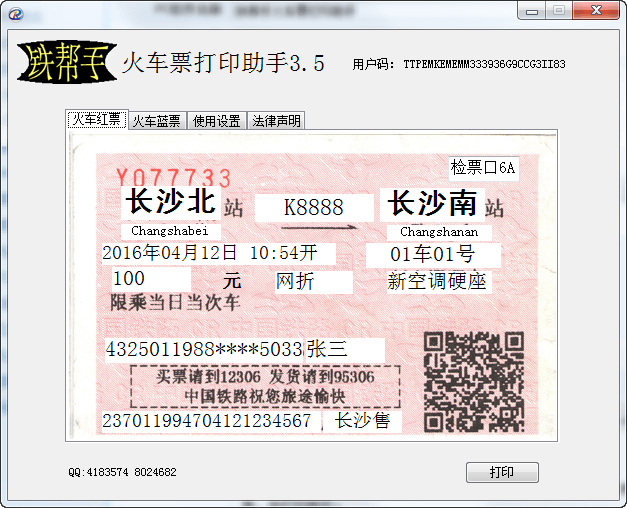
Task: Click the QR code on the ticket
Action: [473, 380]
